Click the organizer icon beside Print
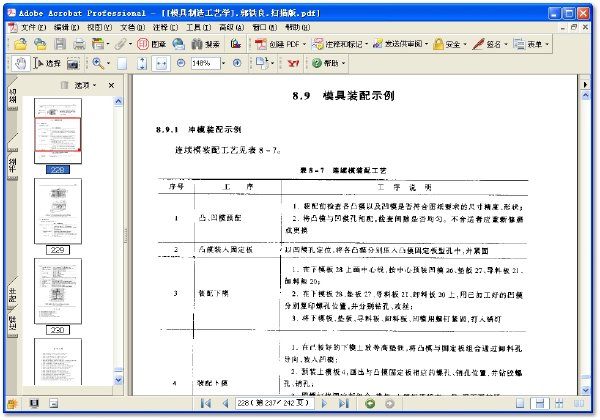Viewport: 600px width, 420px height. click(98, 44)
